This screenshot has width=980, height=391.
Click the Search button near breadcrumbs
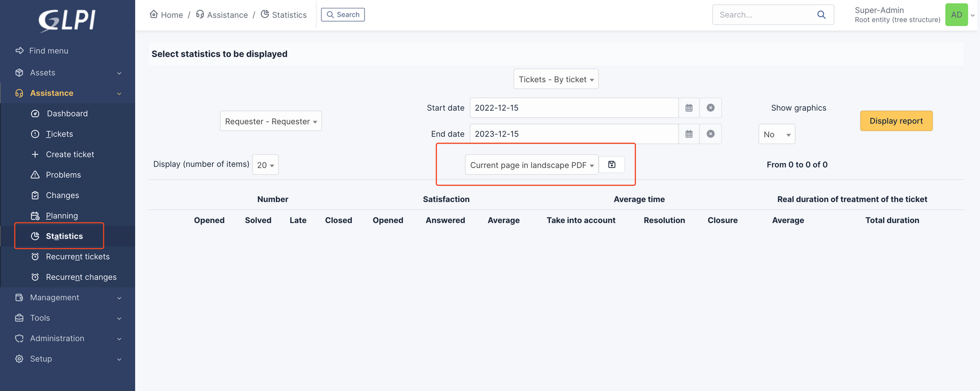(343, 15)
